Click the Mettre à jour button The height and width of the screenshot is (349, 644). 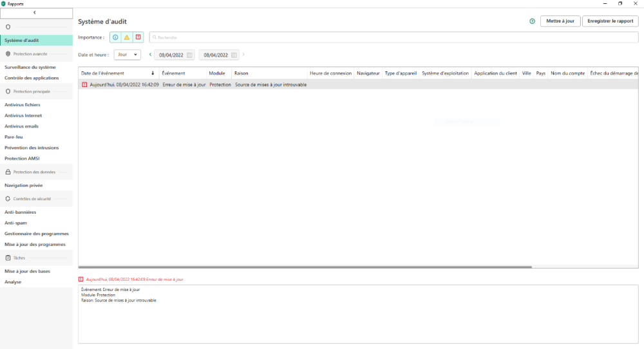tap(560, 21)
